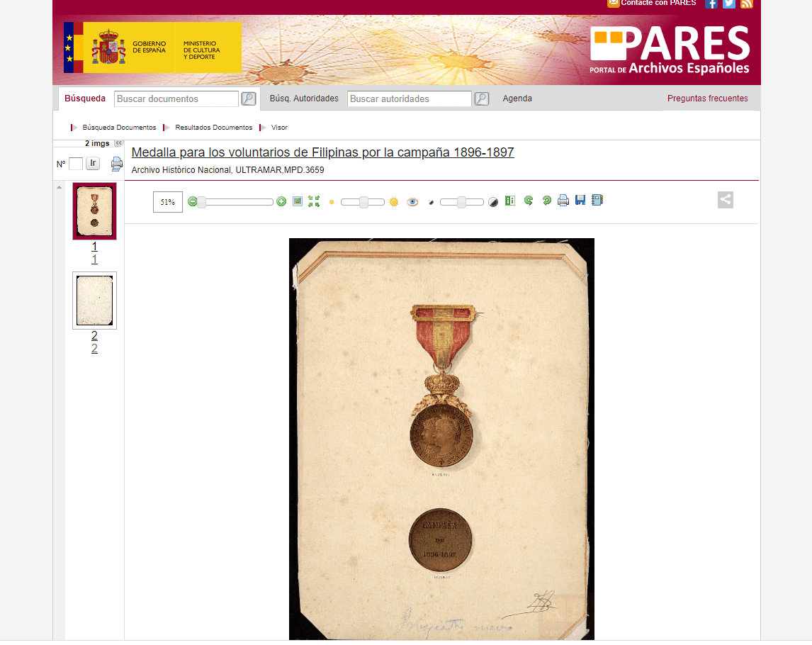
Task: Click the thumbnail list scroll-up arrow
Action: [59, 187]
